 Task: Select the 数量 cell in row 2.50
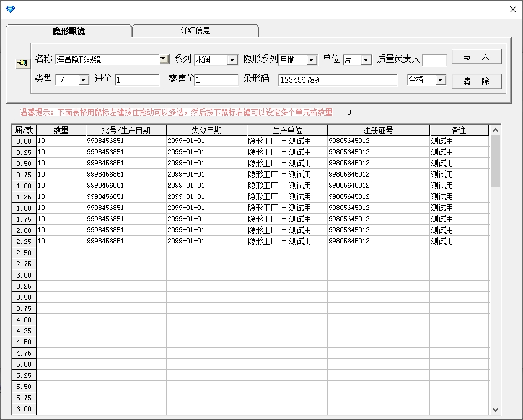coord(61,253)
